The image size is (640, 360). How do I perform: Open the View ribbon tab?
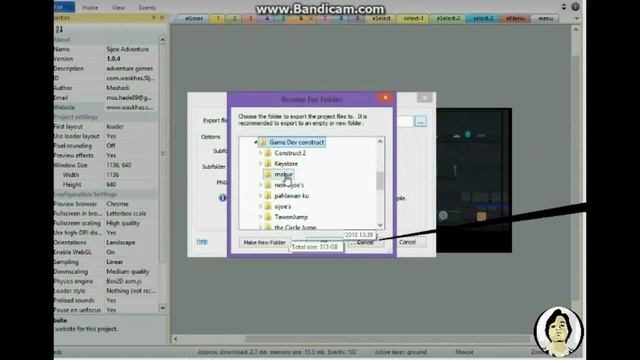point(118,8)
